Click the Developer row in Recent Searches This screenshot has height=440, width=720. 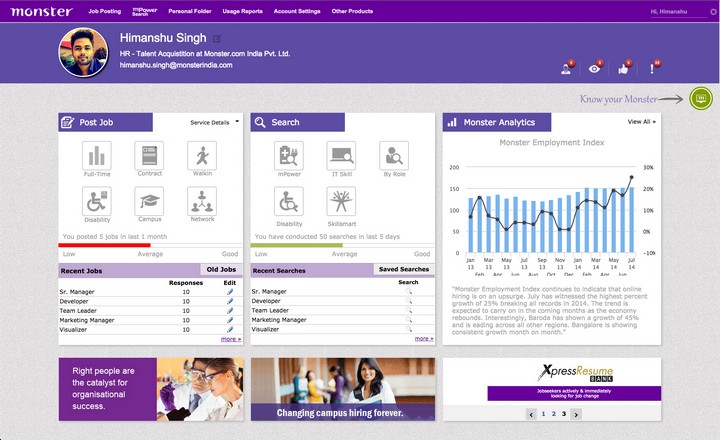pos(343,301)
